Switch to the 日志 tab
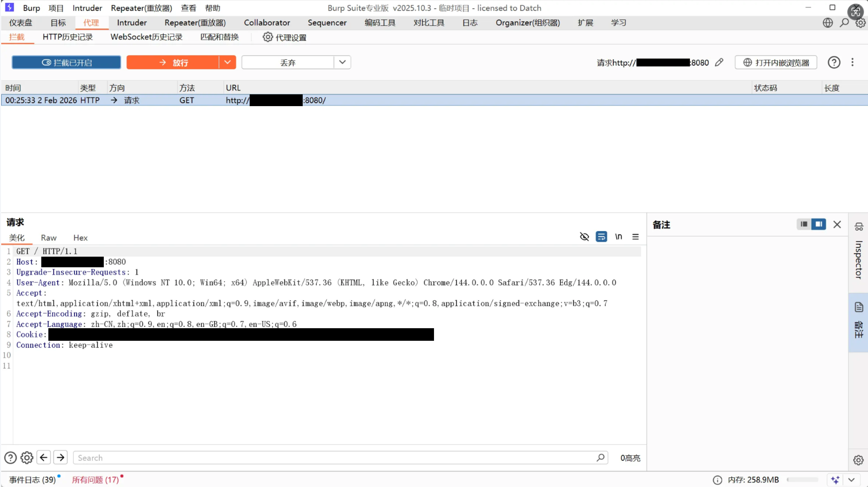Viewport: 868px width, 487px height. pyautogui.click(x=470, y=23)
